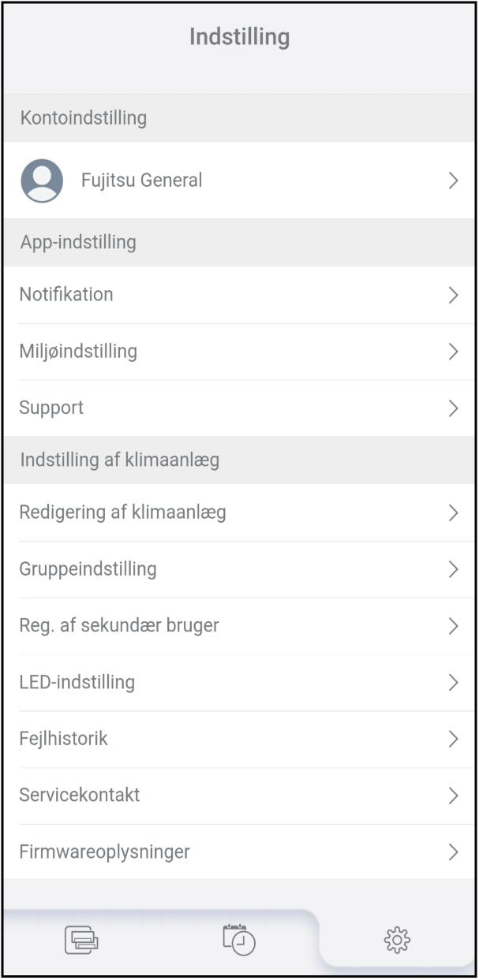Open the air conditioner devices tab icon
Screen dimensions: 479x980
(81, 939)
